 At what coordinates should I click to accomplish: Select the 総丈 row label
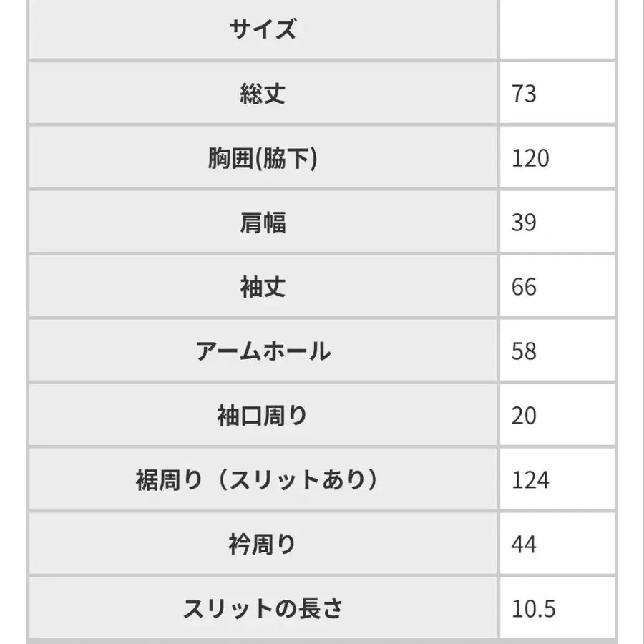[263, 94]
